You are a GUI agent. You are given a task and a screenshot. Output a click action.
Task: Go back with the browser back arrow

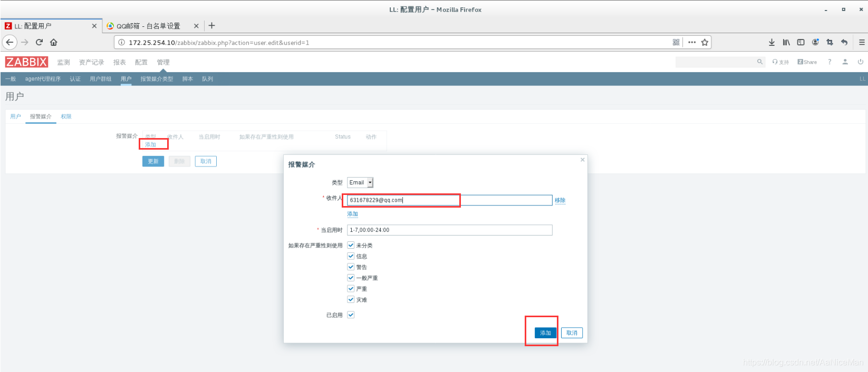[x=9, y=42]
